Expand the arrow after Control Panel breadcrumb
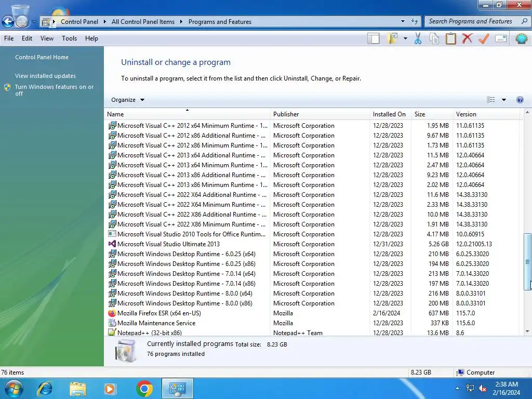Viewport: 532px width, 399px height. 104,22
